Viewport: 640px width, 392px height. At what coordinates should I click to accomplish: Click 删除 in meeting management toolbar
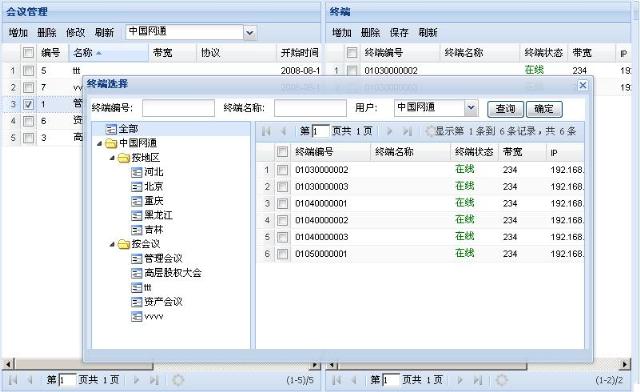[x=47, y=33]
